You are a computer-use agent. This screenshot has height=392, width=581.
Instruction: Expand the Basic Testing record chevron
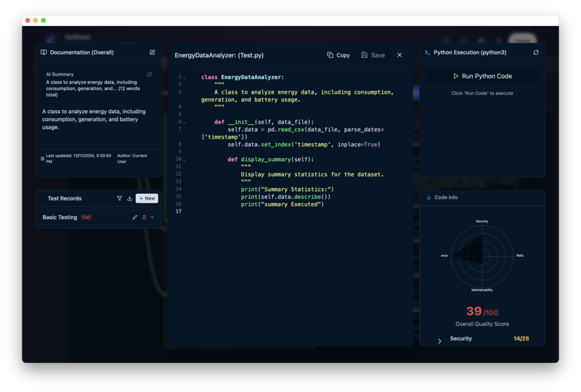click(153, 217)
